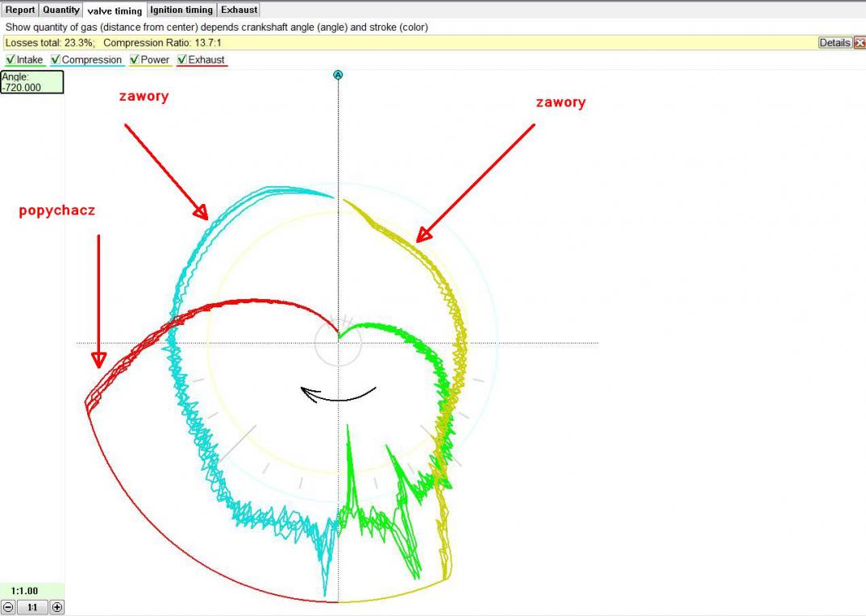The image size is (866, 616).
Task: Toggle the Intake stroke checkbox
Action: point(10,60)
